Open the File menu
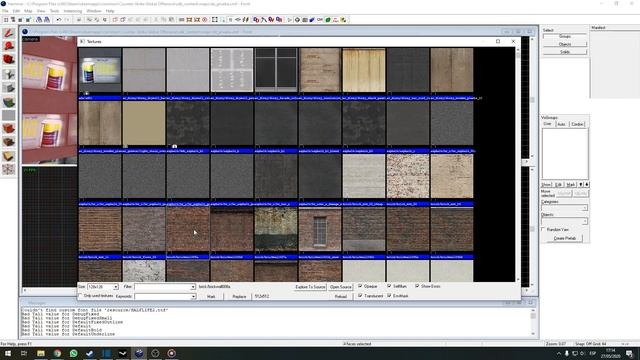 pyautogui.click(x=5, y=11)
